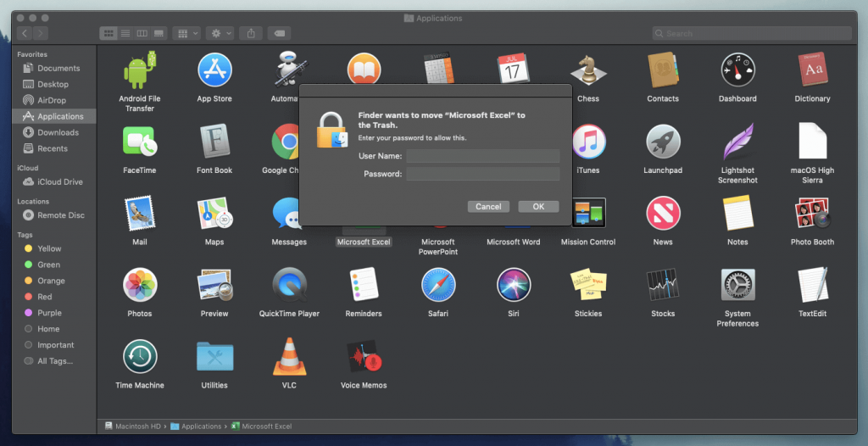Viewport: 868px width, 446px height.
Task: Click Macintosh HD in path bar
Action: pyautogui.click(x=133, y=426)
